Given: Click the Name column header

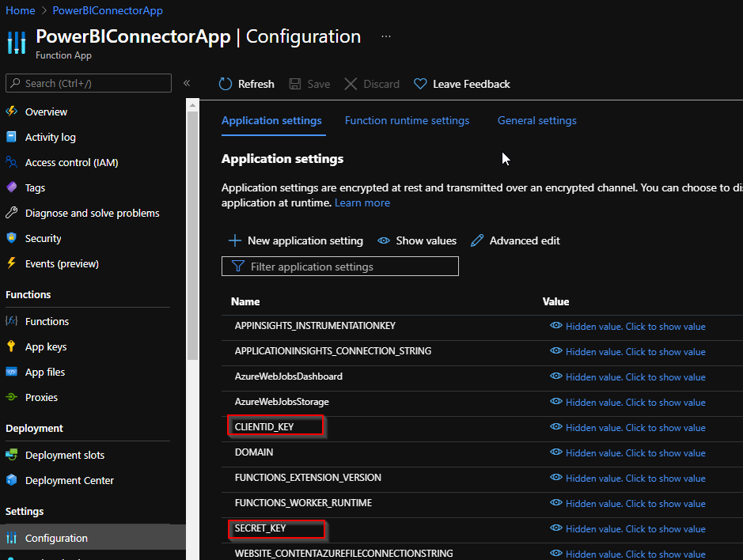Looking at the screenshot, I should tap(245, 301).
